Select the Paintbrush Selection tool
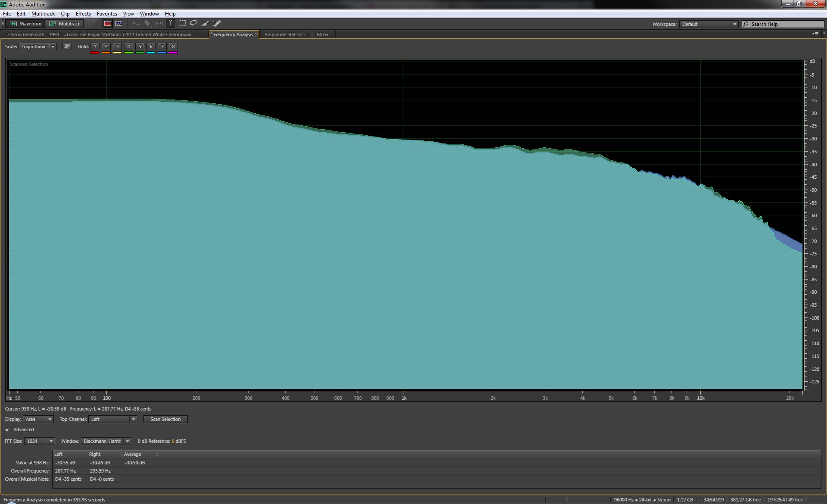 (x=205, y=24)
